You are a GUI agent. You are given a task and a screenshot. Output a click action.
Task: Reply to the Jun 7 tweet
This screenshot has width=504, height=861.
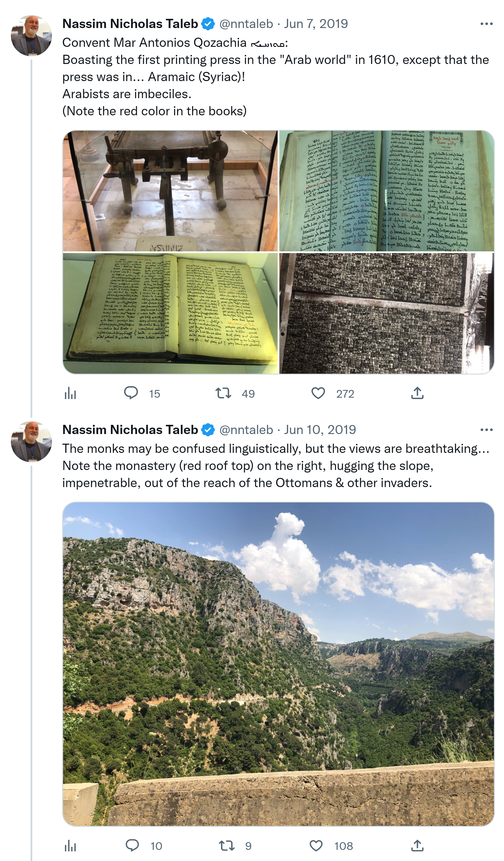[131, 393]
